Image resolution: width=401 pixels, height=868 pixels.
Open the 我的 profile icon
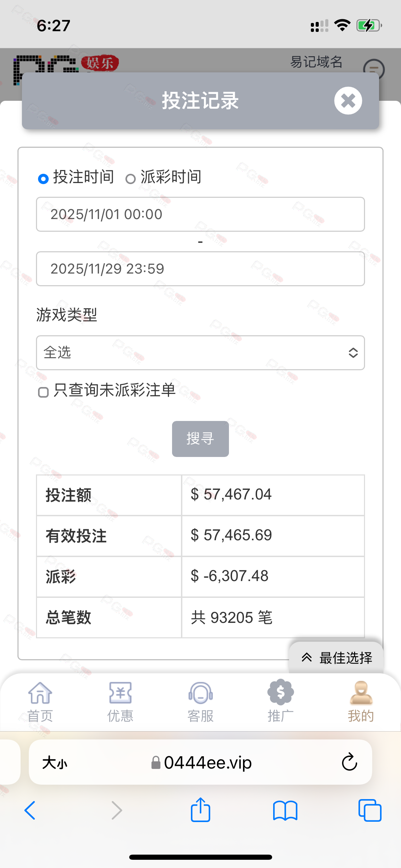361,692
